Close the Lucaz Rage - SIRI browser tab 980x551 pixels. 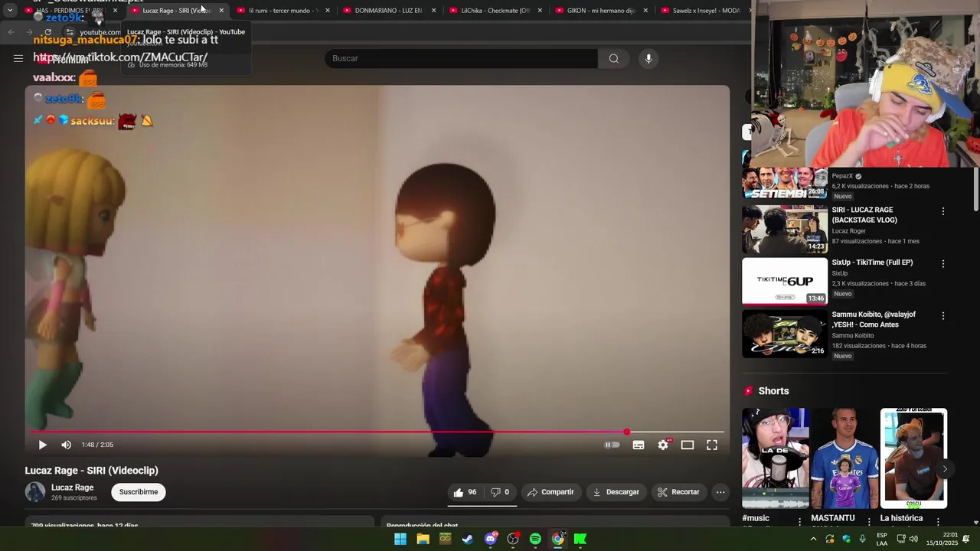click(x=221, y=11)
